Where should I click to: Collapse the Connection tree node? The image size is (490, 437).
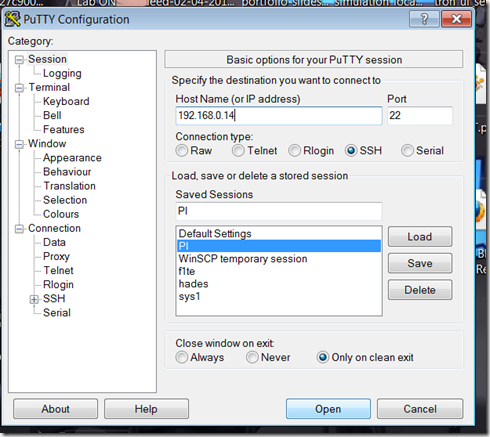(x=19, y=229)
